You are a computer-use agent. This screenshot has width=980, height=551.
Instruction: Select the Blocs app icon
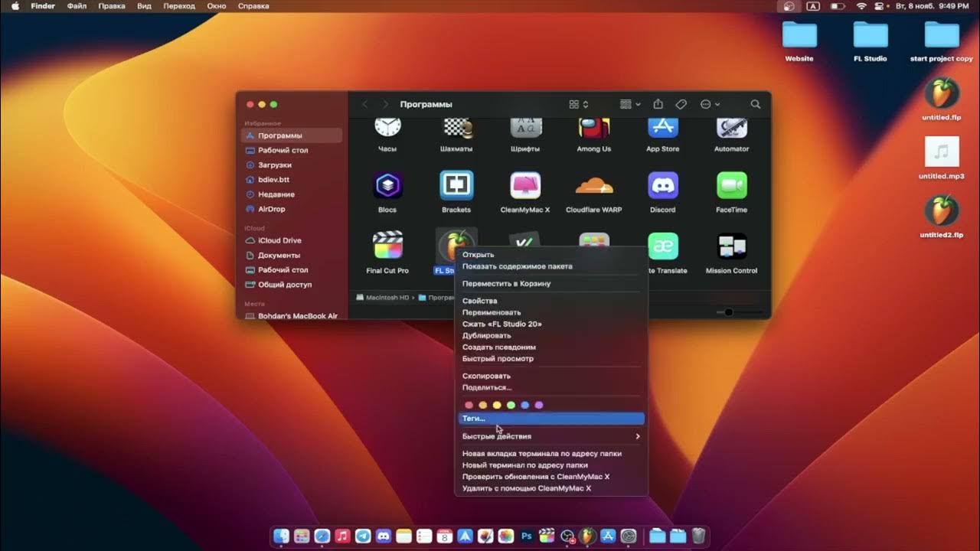[387, 185]
